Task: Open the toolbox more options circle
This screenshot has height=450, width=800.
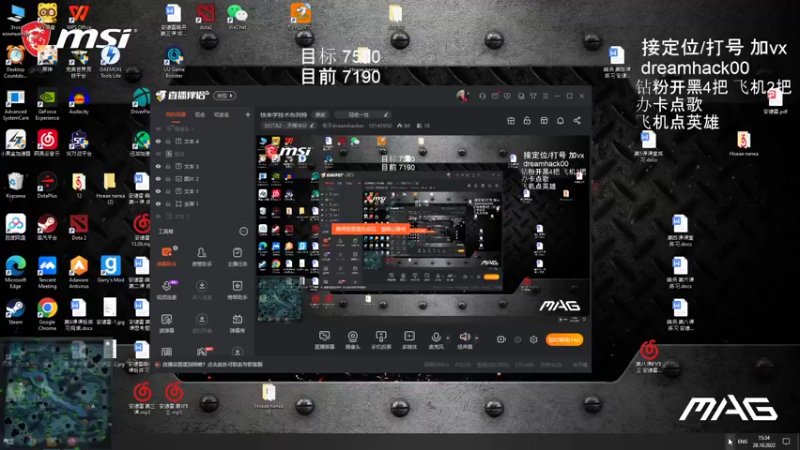Action: pyautogui.click(x=243, y=232)
